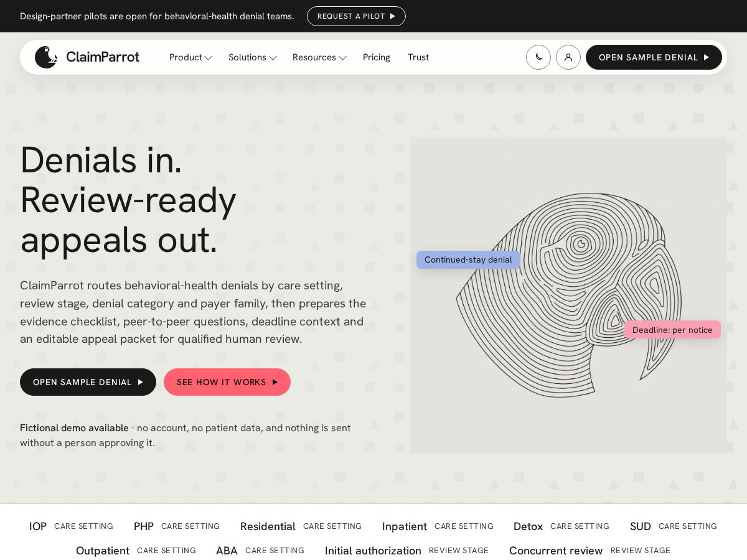This screenshot has width=747, height=560.
Task: Open the user account icon
Action: (568, 57)
